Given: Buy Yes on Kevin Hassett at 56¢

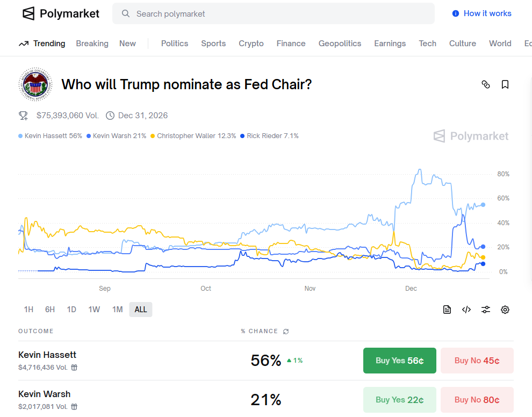Looking at the screenshot, I should [x=399, y=361].
